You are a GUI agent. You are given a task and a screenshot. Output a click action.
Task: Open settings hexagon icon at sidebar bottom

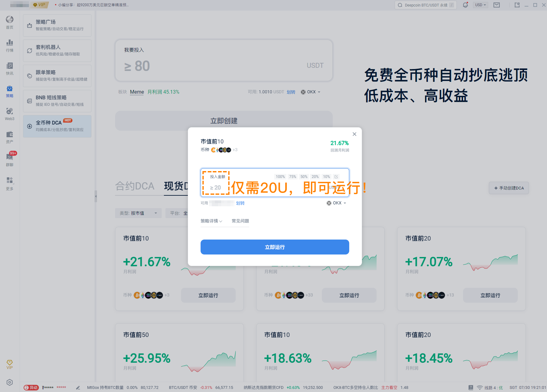click(x=10, y=382)
